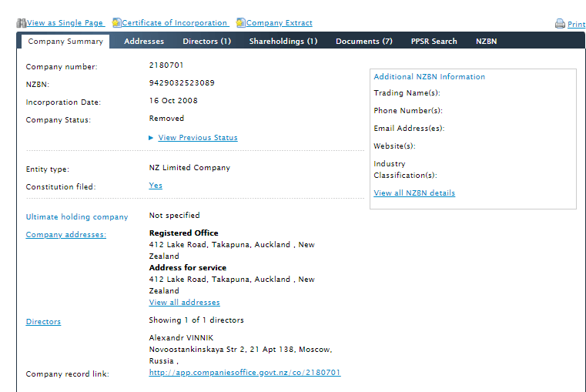Select the Company Summary tab
Viewport: 586px width, 392px height.
[x=65, y=42]
